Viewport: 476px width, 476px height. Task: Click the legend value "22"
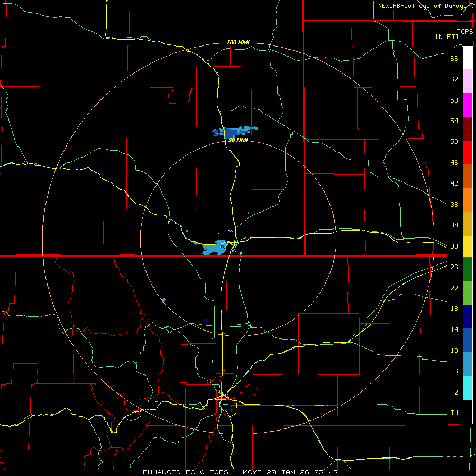[x=454, y=288]
